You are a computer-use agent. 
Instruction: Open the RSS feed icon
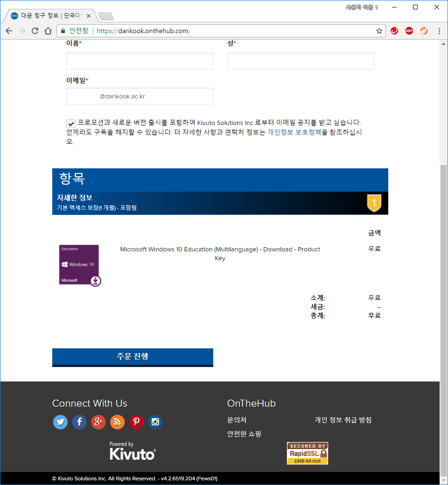point(118,422)
